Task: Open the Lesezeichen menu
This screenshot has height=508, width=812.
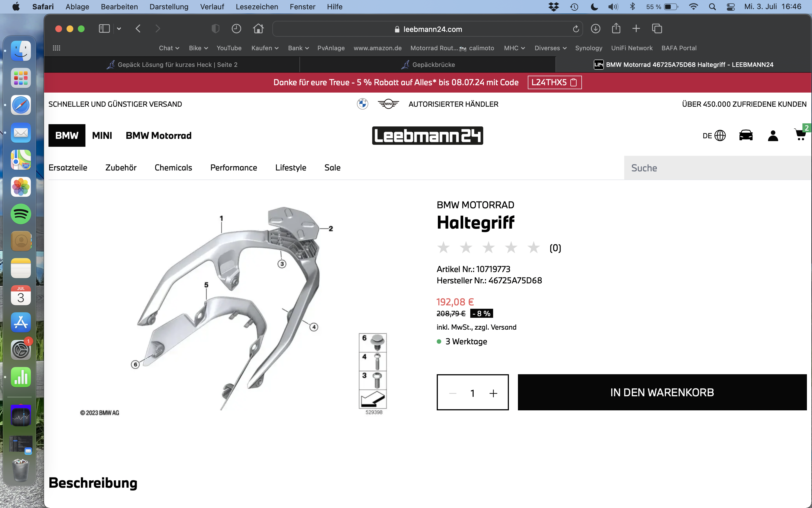Action: pyautogui.click(x=257, y=7)
